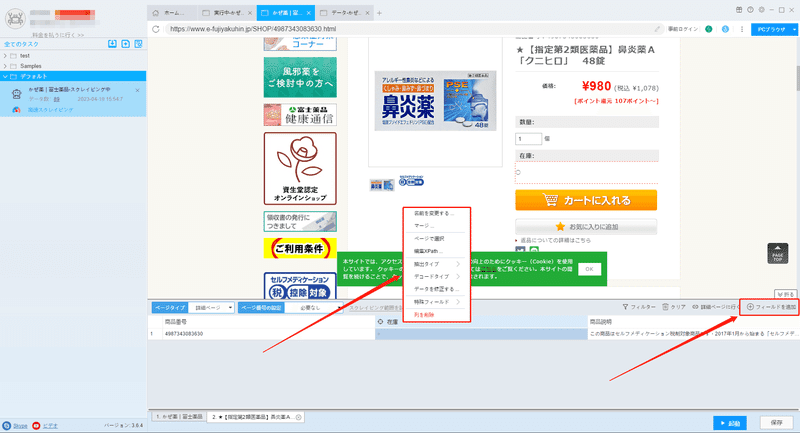800x433 pixels.
Task: Reload the page with the refresh icon
Action: click(x=156, y=29)
